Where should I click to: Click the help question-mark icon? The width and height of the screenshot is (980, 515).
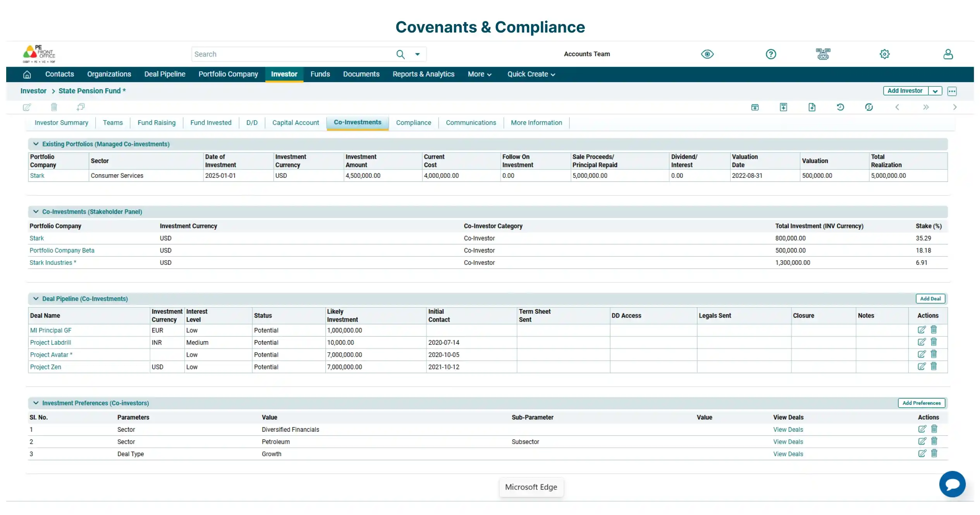click(x=770, y=54)
